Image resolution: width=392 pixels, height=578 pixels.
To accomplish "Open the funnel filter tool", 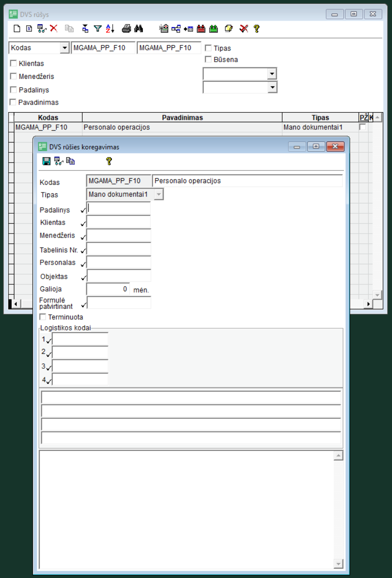I will [97, 29].
